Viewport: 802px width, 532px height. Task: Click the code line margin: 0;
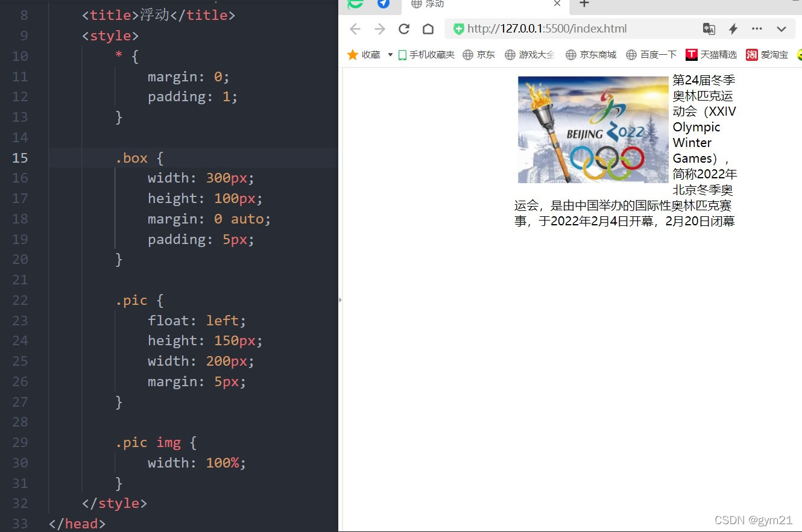pyautogui.click(x=189, y=77)
